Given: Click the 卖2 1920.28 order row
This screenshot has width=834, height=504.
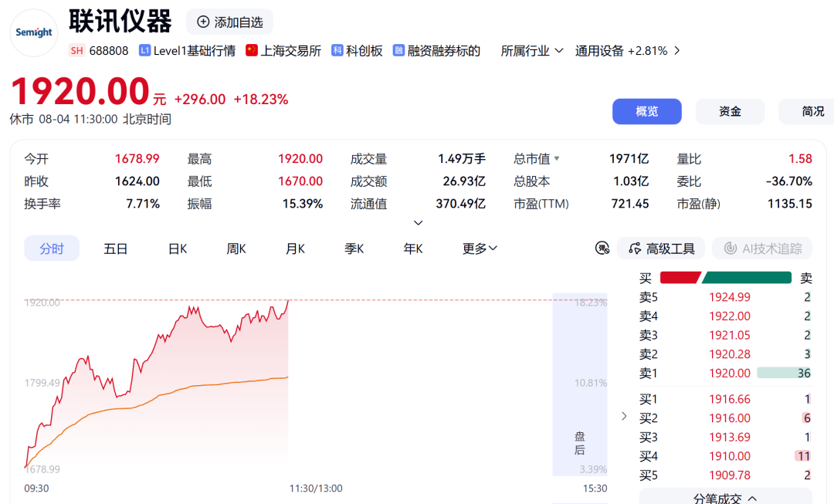Looking at the screenshot, I should [725, 354].
